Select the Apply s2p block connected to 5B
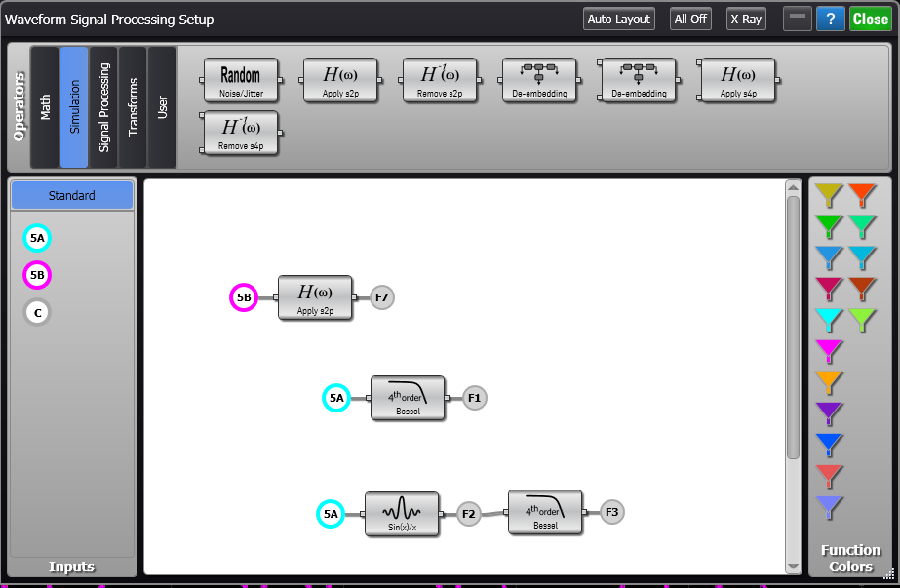 pos(315,297)
